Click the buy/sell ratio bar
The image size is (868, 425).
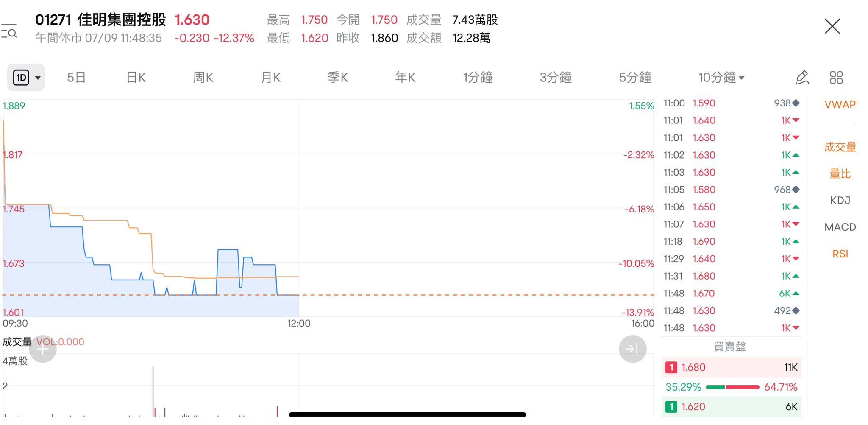[732, 387]
